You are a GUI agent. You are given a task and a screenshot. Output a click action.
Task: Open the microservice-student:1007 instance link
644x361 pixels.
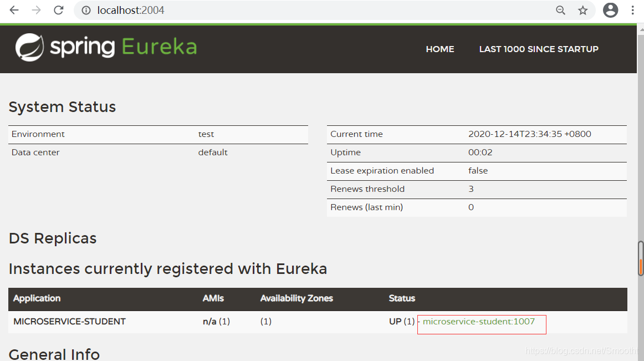tap(478, 322)
